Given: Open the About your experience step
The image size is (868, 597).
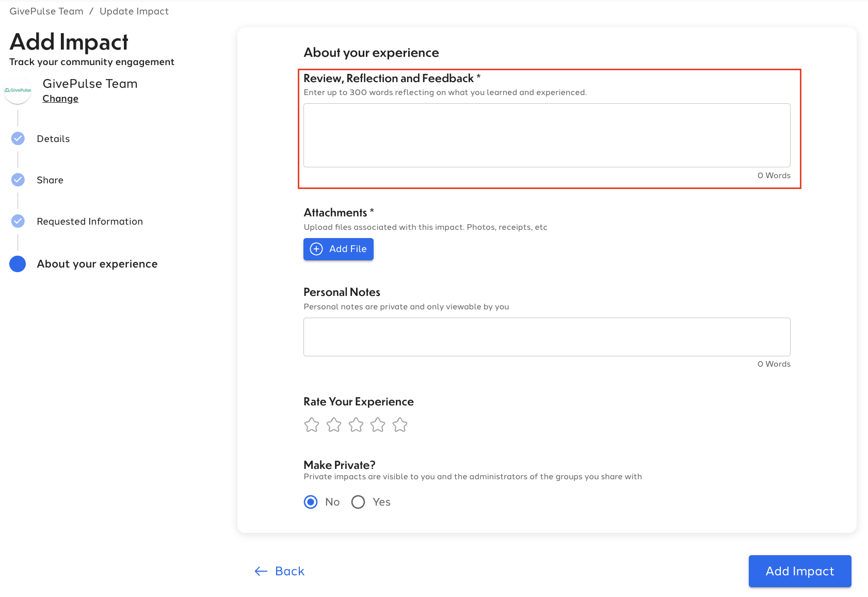Looking at the screenshot, I should 97,264.
